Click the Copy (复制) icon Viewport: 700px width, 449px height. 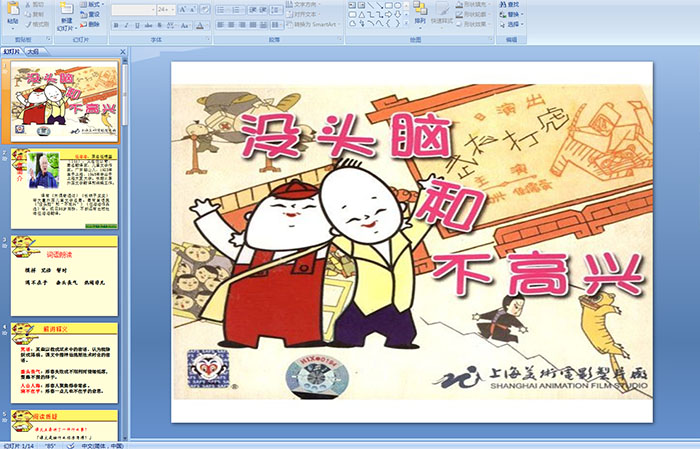[x=29, y=14]
